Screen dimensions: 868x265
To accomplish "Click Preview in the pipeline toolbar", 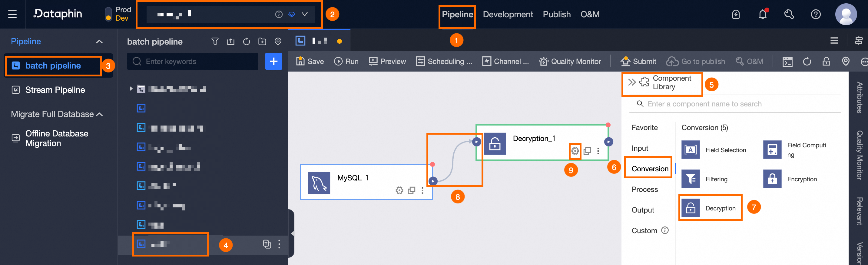I will pyautogui.click(x=387, y=61).
